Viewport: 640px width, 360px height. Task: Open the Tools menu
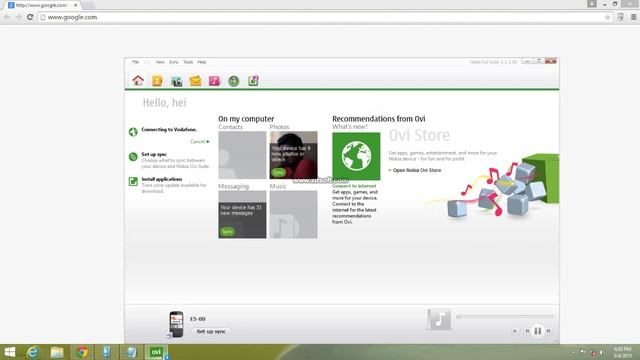[x=188, y=62]
